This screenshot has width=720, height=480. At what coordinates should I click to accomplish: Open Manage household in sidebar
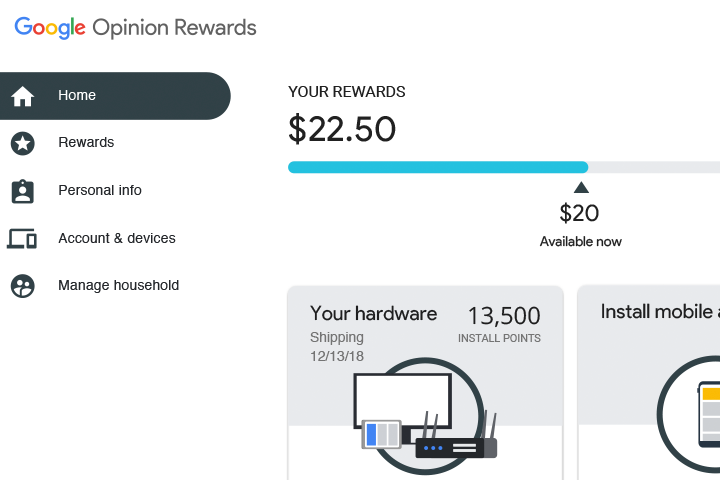coord(119,286)
